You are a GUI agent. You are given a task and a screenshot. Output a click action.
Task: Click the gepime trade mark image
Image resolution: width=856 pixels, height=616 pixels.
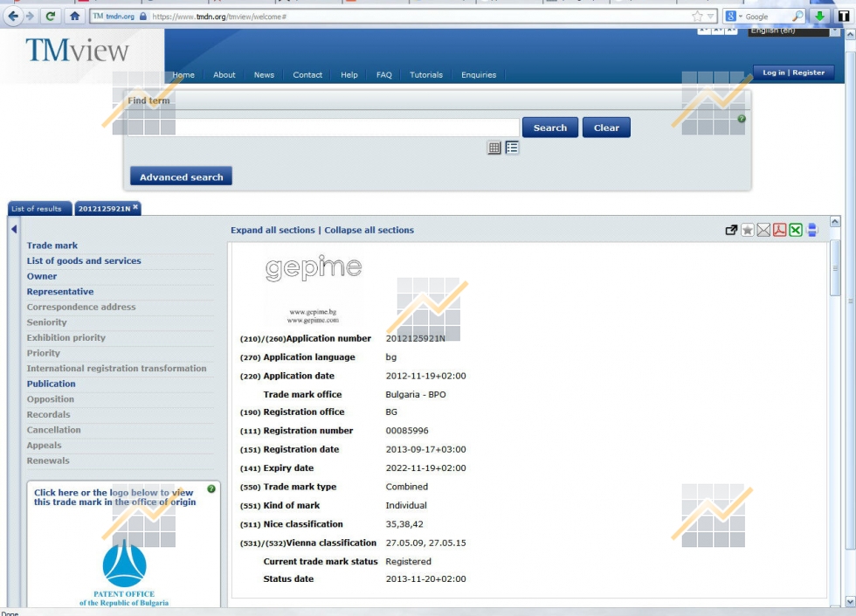pos(314,287)
